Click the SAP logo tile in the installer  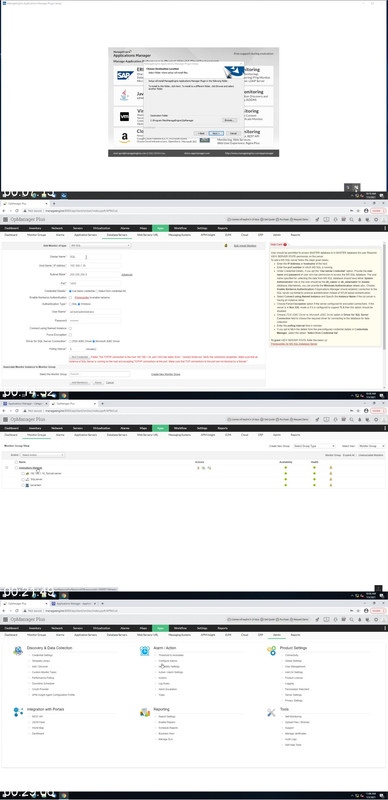coord(125,76)
